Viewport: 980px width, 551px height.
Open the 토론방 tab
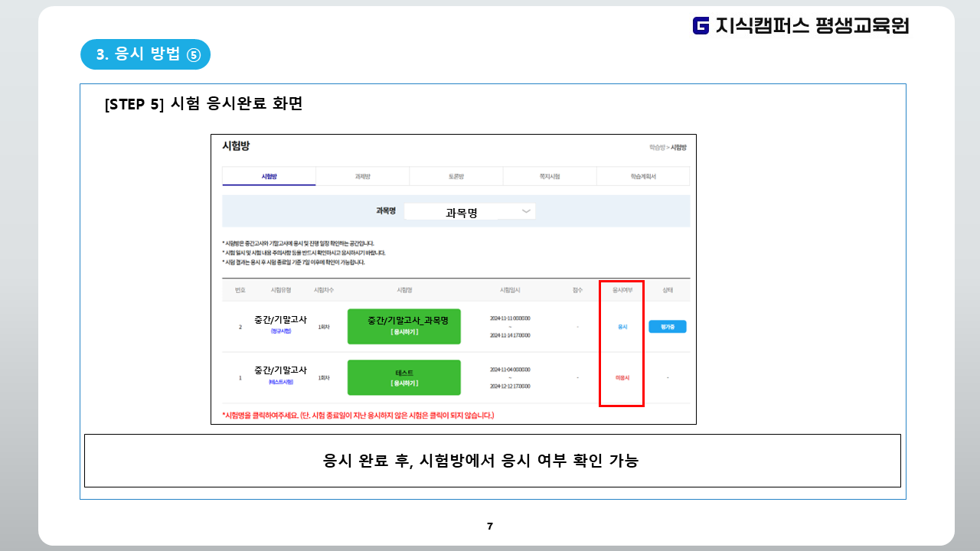[456, 176]
